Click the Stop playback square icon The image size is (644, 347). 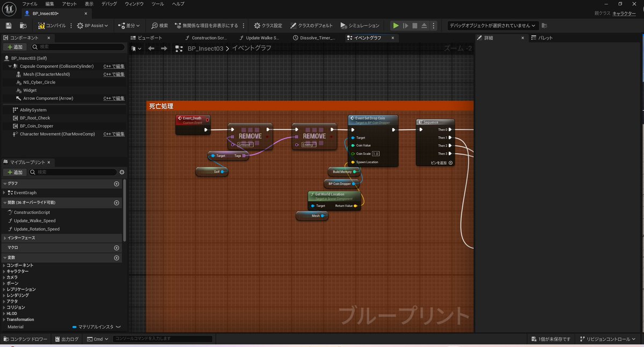pyautogui.click(x=415, y=25)
